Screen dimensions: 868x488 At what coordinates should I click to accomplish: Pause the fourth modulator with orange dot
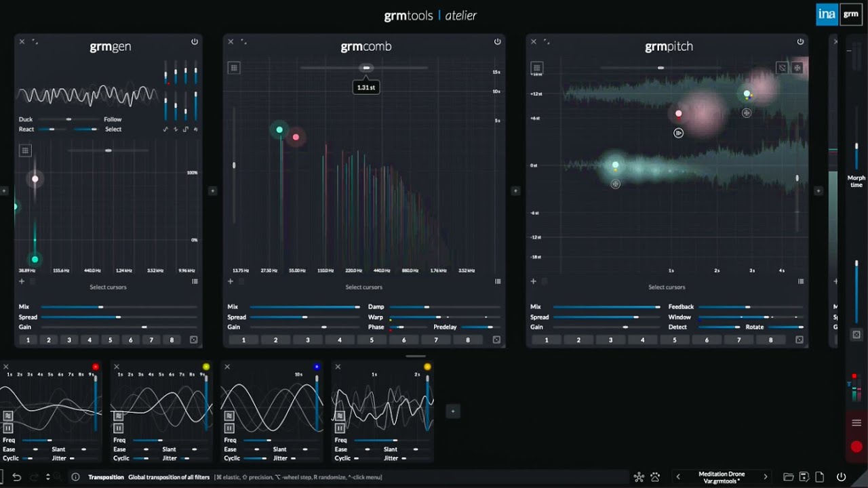pyautogui.click(x=340, y=428)
